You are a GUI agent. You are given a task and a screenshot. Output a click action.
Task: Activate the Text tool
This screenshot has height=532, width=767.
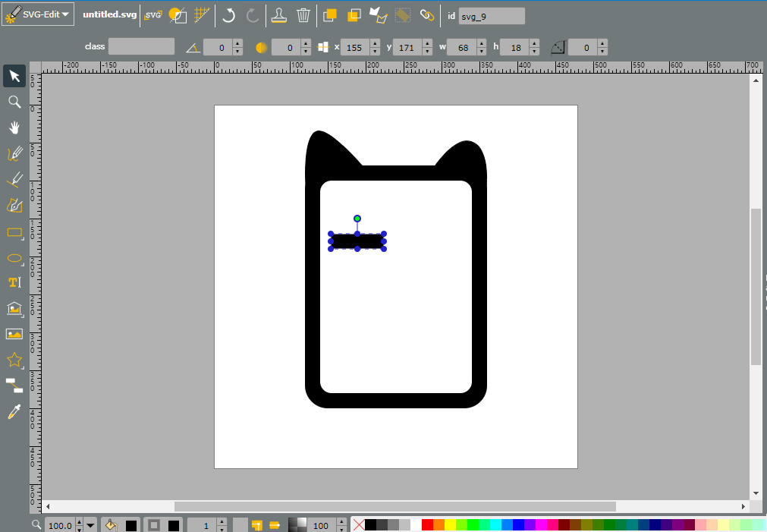coord(14,282)
